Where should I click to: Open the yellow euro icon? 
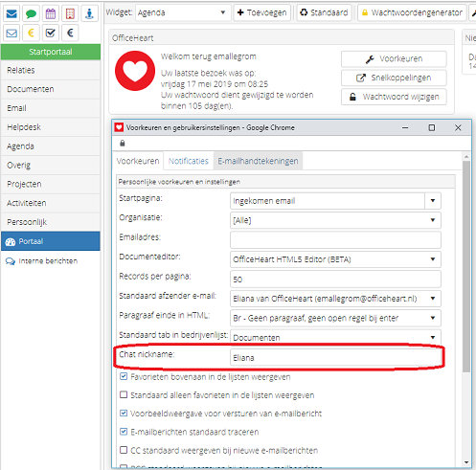point(31,33)
